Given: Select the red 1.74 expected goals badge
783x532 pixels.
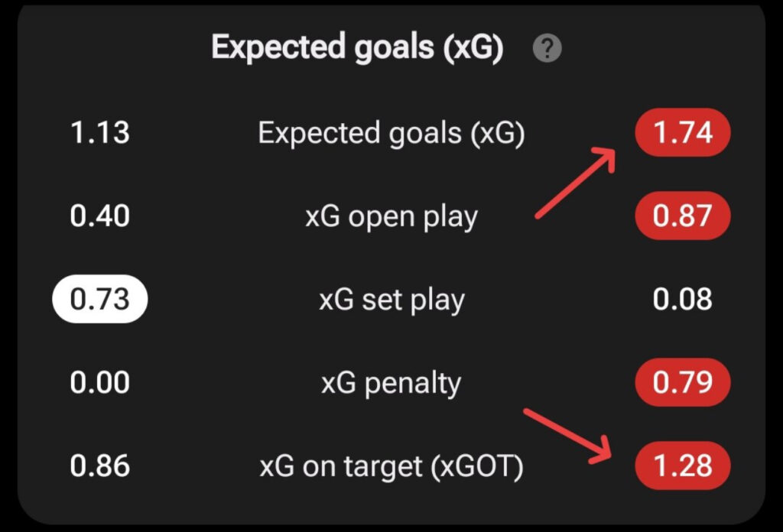Looking at the screenshot, I should (x=682, y=133).
